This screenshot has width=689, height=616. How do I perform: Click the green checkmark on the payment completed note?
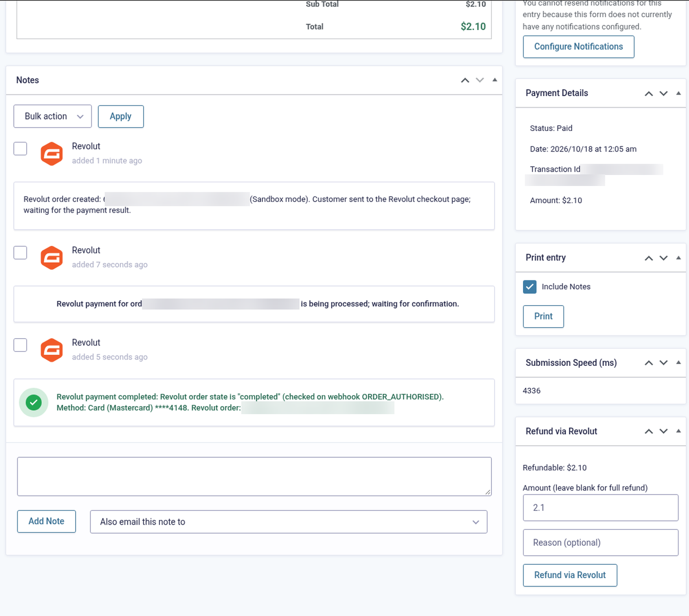(x=33, y=402)
